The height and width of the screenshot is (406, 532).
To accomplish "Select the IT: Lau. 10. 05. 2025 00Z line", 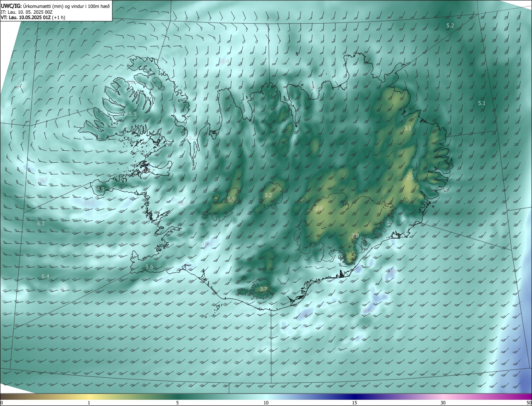I will tap(27, 12).
